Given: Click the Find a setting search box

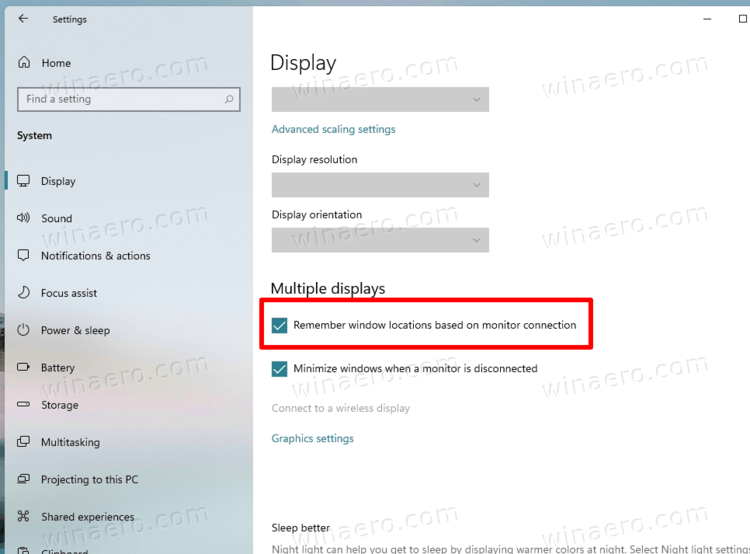Looking at the screenshot, I should pyautogui.click(x=120, y=99).
